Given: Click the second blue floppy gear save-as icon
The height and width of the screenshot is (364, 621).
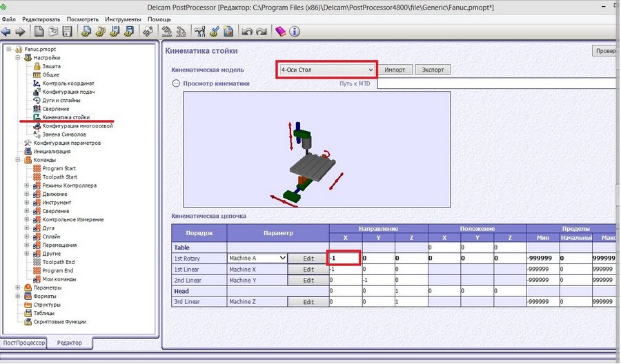Looking at the screenshot, I should pos(129,32).
